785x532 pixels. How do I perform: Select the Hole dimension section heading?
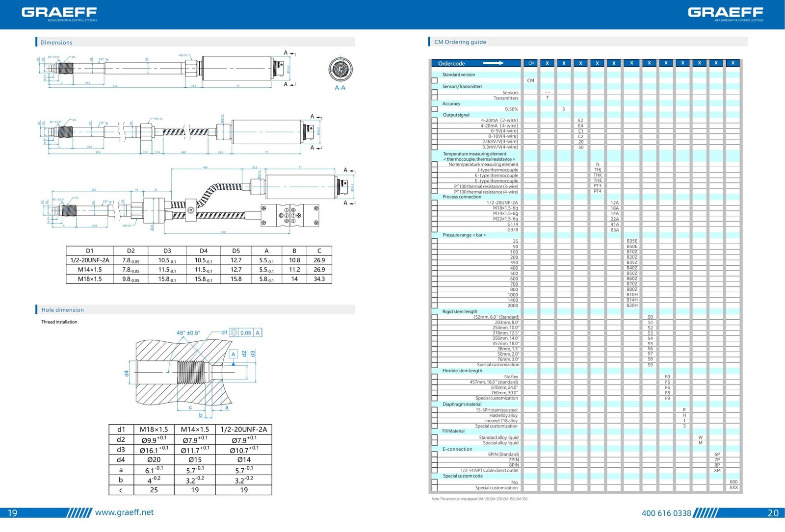click(x=62, y=310)
